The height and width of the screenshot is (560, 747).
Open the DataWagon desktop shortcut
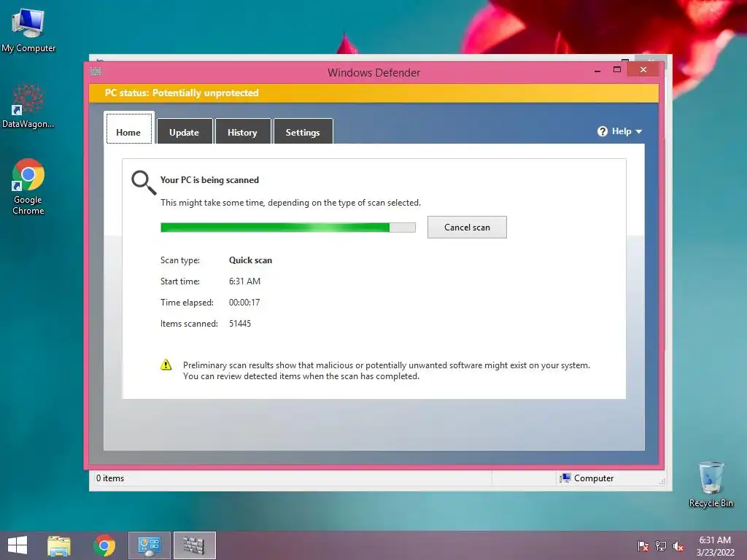[x=28, y=106]
